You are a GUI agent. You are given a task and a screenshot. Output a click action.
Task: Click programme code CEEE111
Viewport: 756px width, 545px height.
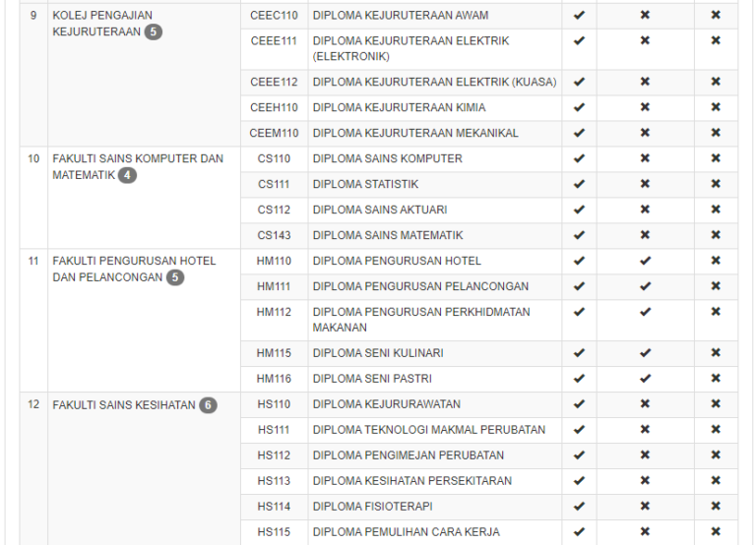click(274, 41)
